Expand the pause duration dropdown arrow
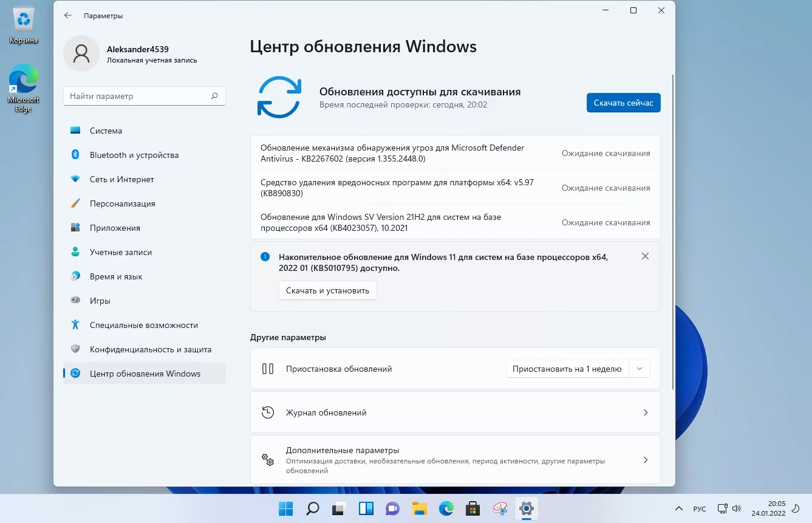Image resolution: width=812 pixels, height=523 pixels. 639,369
